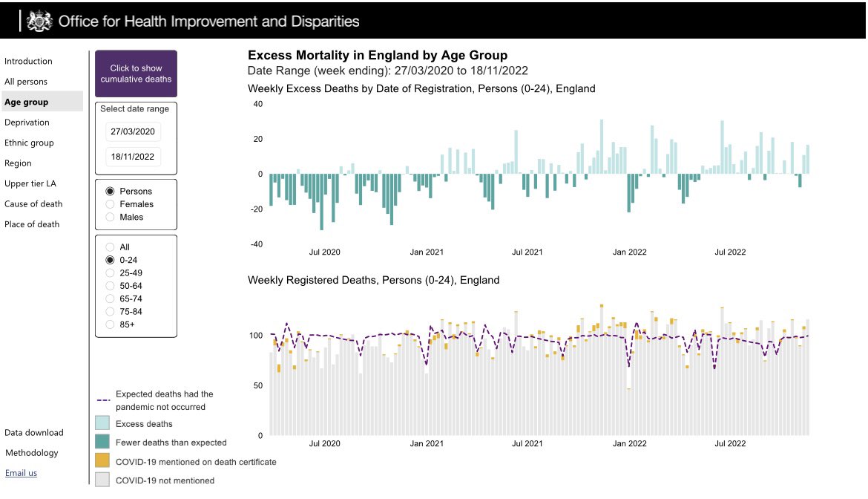Open the Region section
Viewport: 868px width, 499px height.
[x=18, y=163]
